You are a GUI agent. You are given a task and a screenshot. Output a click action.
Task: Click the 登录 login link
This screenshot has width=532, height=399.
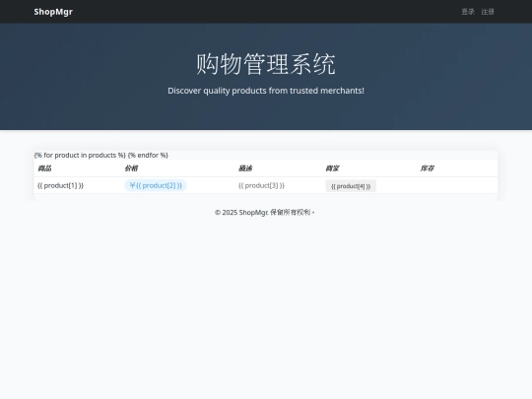[468, 12]
